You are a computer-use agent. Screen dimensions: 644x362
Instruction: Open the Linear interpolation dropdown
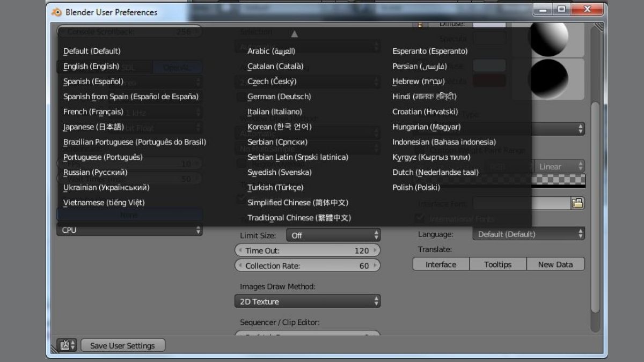click(559, 167)
